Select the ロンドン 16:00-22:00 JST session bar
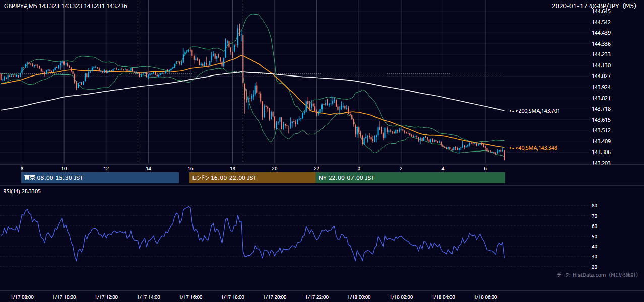This screenshot has width=644, height=302. pyautogui.click(x=252, y=178)
